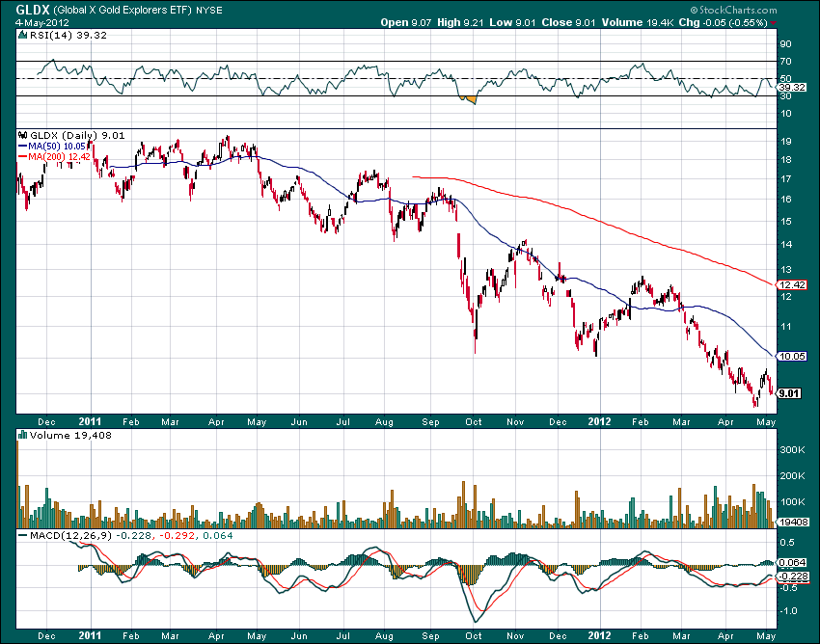
Task: Click Oct on the price chart date axis
Action: pyautogui.click(x=474, y=422)
